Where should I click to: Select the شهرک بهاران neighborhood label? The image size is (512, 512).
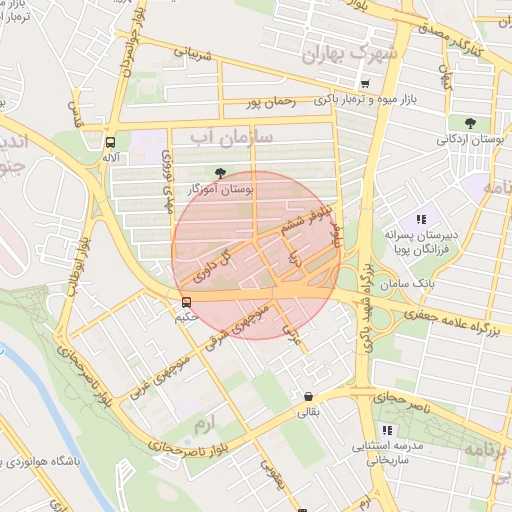(x=349, y=54)
